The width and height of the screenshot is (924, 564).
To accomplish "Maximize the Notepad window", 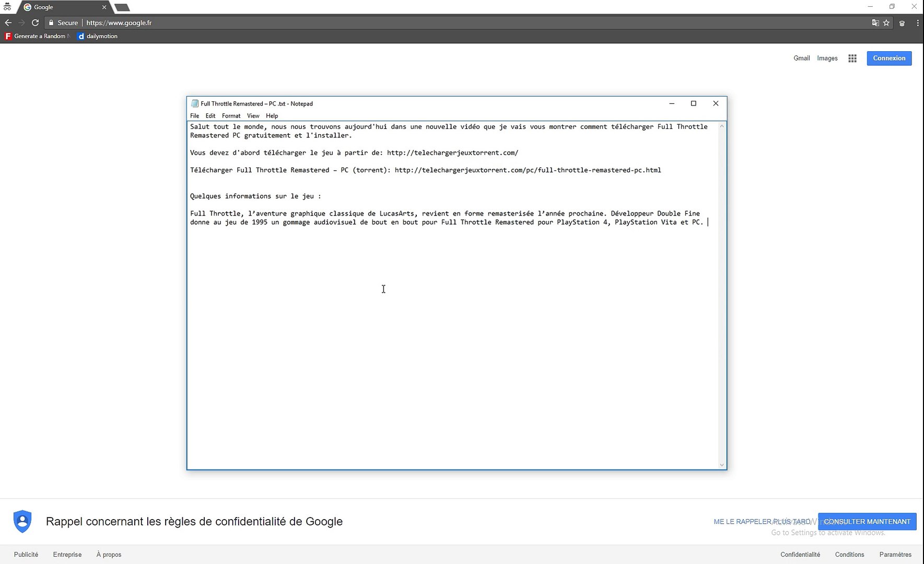I will [x=694, y=103].
